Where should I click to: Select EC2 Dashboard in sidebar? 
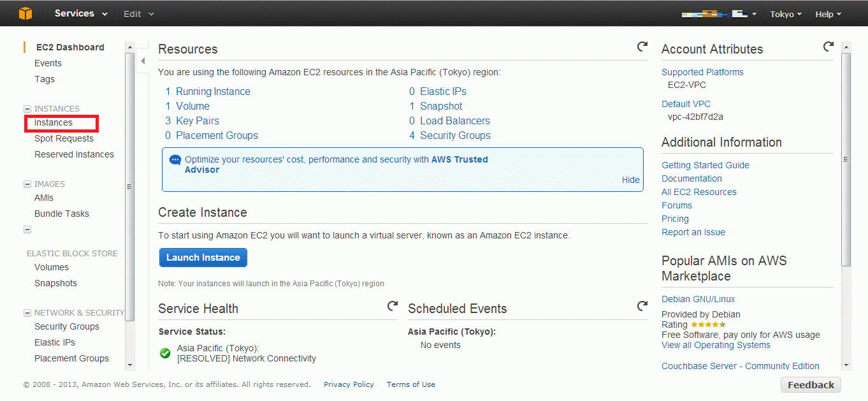point(70,47)
